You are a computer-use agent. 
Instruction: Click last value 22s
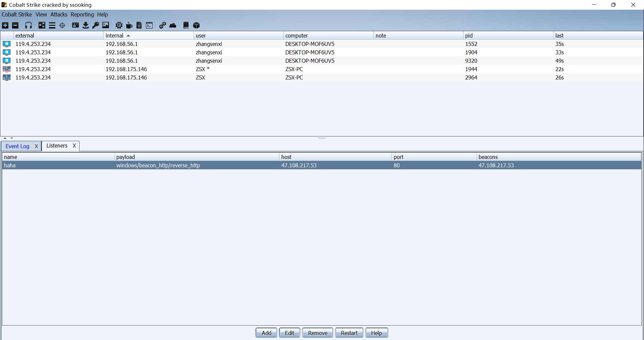tap(559, 69)
